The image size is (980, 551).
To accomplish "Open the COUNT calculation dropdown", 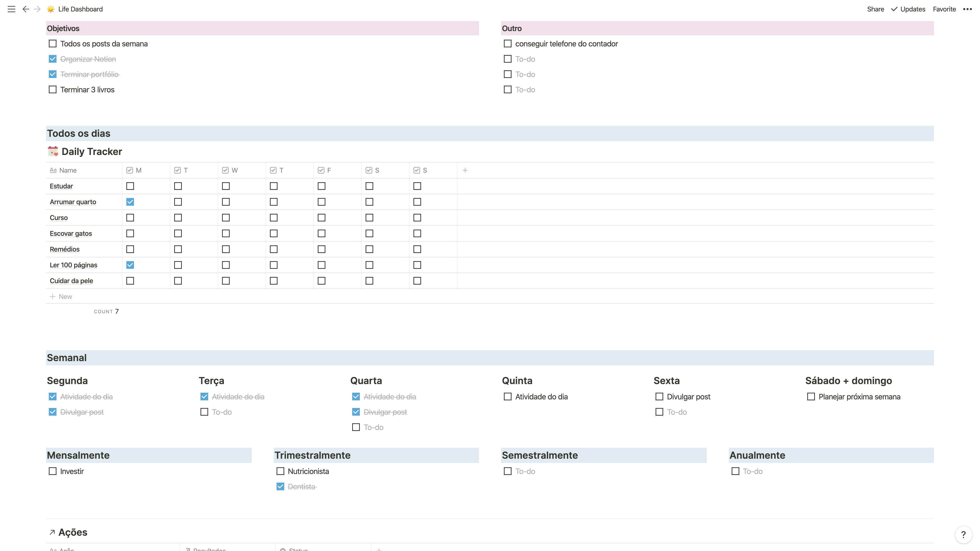I will point(106,311).
